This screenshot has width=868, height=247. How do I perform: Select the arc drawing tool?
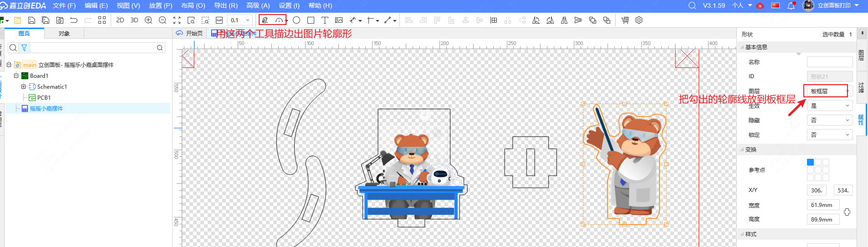tap(279, 20)
